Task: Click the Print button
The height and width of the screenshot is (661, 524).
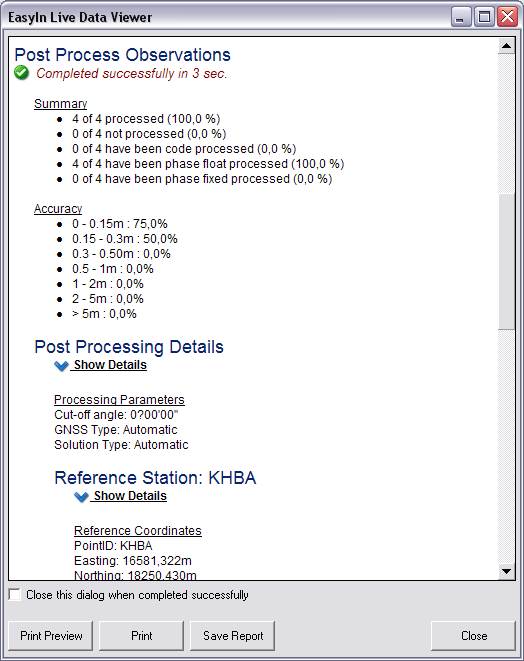Action: 142,636
